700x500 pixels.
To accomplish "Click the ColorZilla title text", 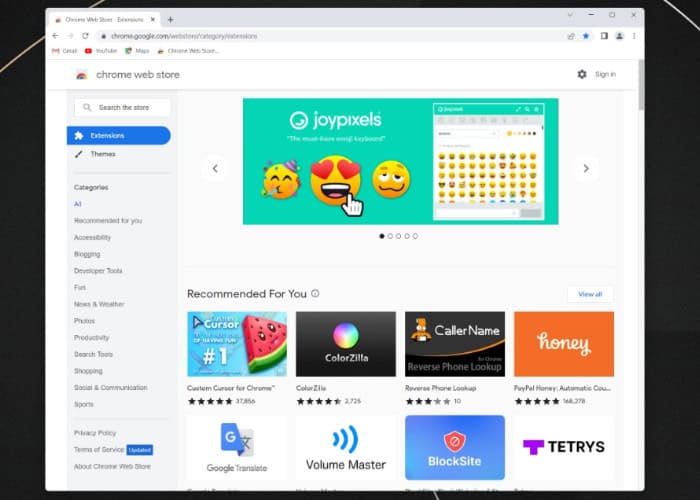I will (x=311, y=388).
